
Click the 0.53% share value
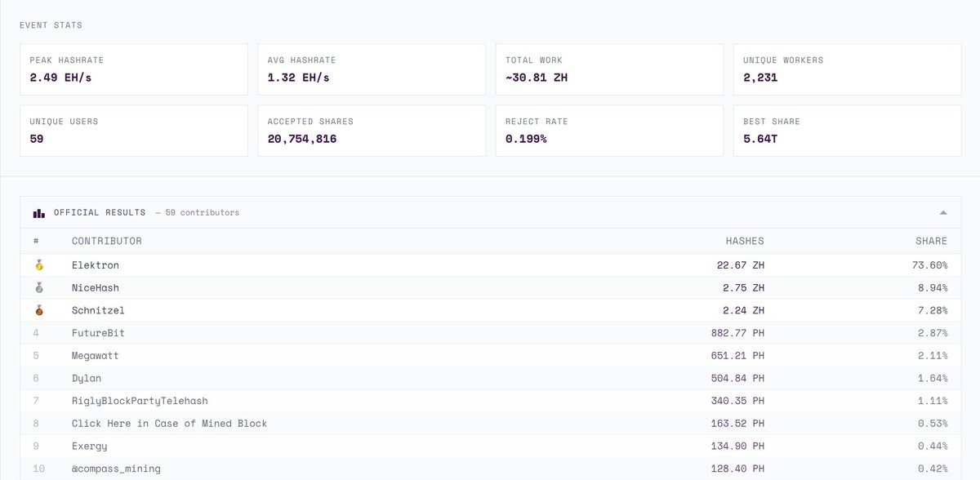[x=933, y=424]
